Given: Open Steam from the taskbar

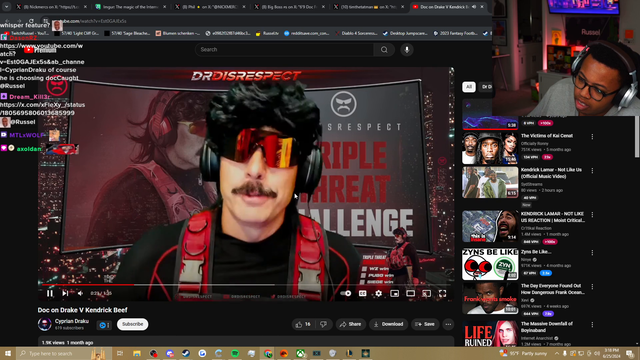Looking at the screenshot, I should (186, 353).
